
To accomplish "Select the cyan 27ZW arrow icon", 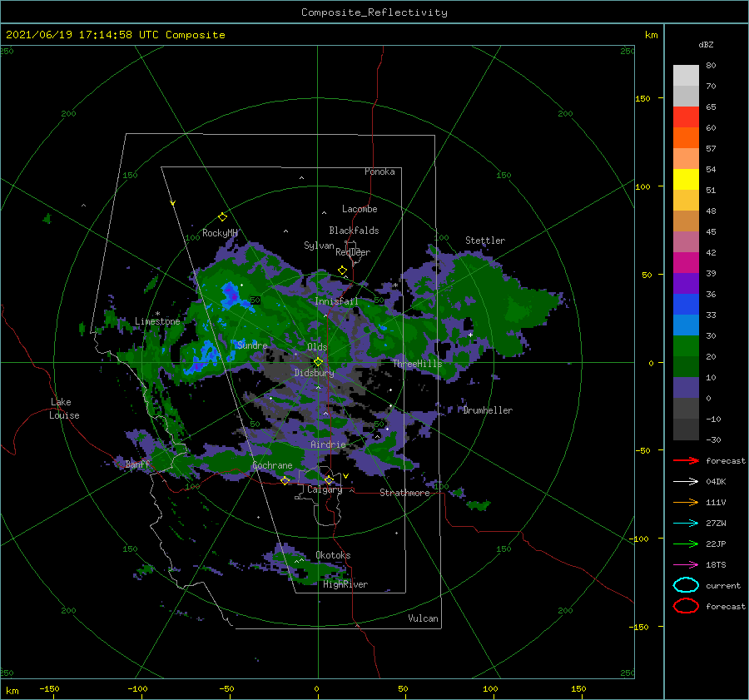I will pos(686,524).
